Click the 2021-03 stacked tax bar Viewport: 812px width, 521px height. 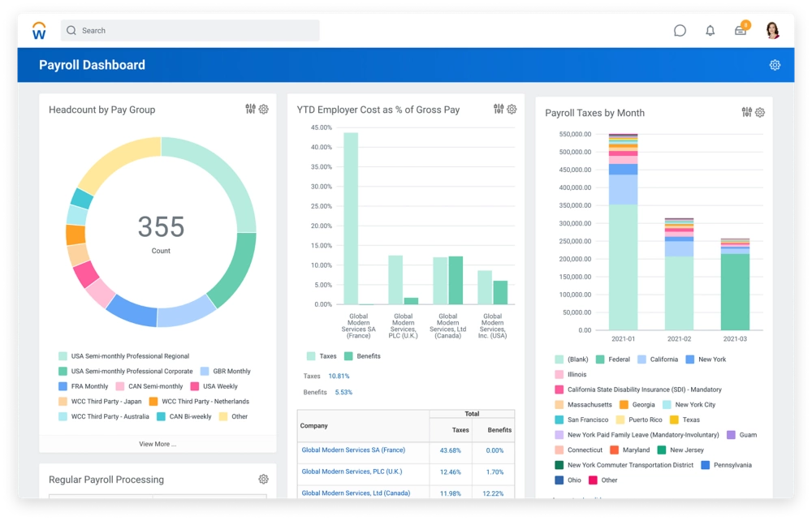click(735, 285)
